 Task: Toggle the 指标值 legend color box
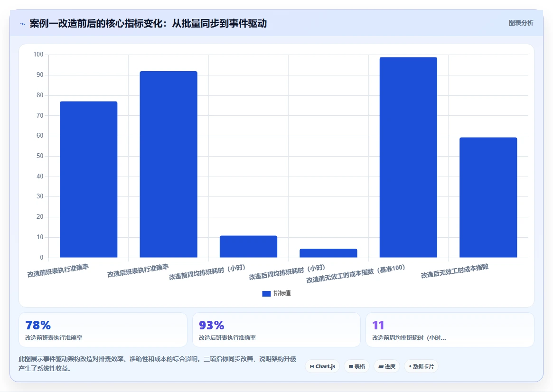[266, 293]
